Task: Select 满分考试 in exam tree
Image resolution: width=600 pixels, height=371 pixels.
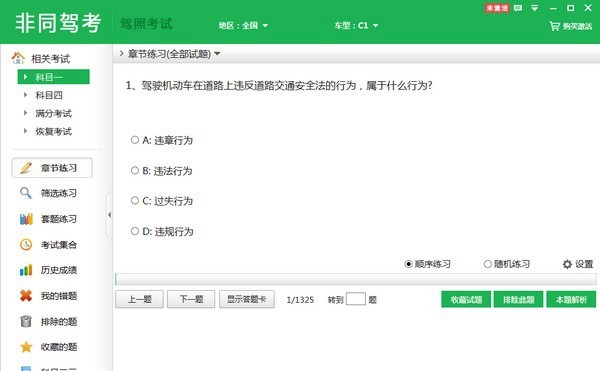Action: tap(53, 113)
